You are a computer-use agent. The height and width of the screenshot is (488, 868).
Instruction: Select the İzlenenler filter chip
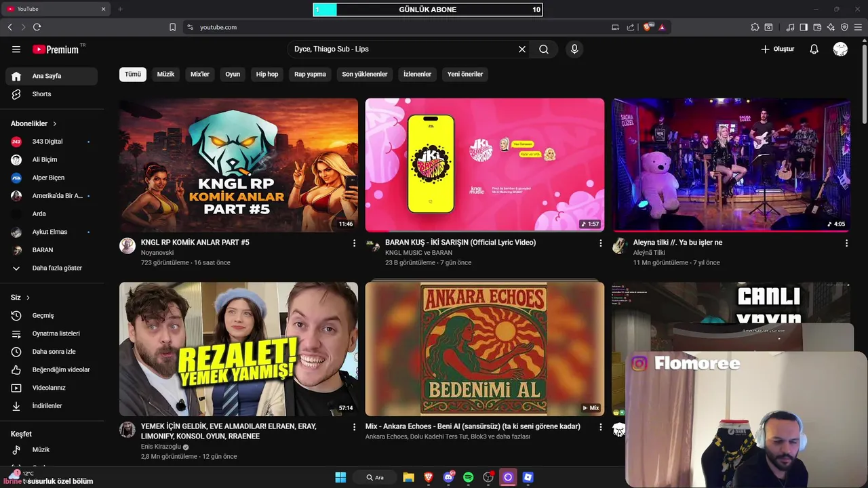click(x=417, y=74)
